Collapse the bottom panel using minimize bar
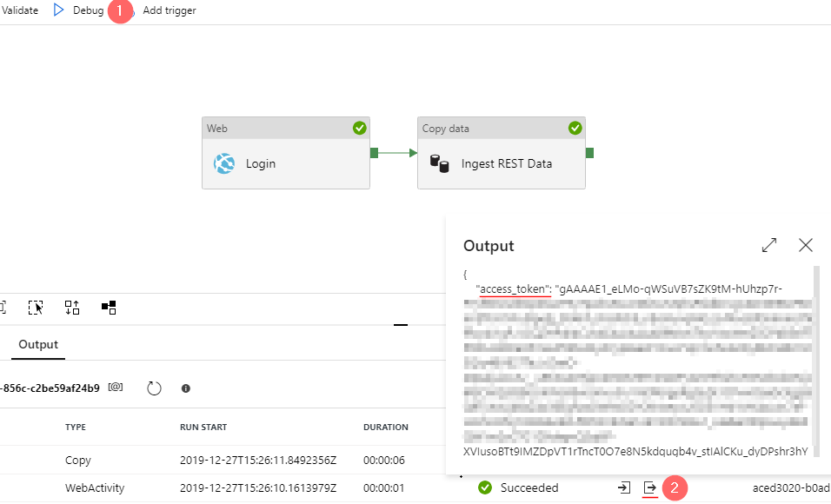 click(401, 324)
